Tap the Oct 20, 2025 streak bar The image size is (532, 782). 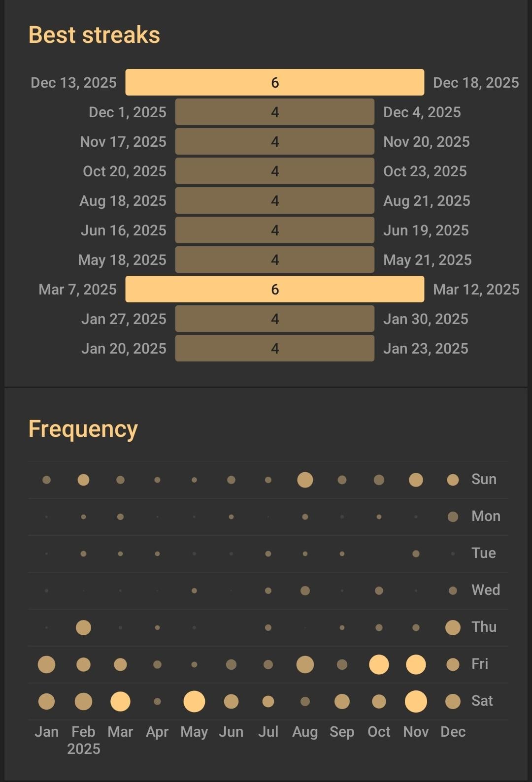pyautogui.click(x=274, y=171)
